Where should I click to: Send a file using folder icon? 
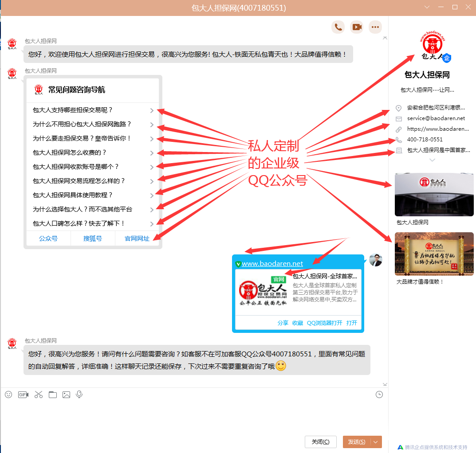53,394
